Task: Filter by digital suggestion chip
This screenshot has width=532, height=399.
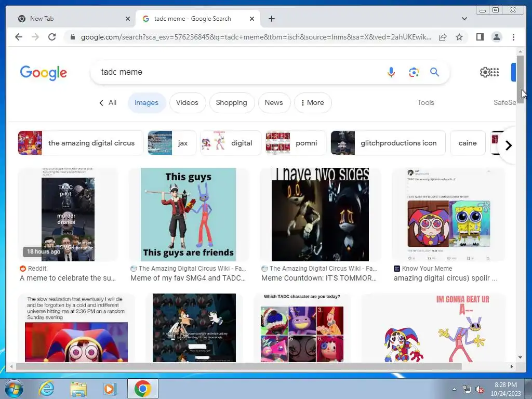Action: click(231, 143)
